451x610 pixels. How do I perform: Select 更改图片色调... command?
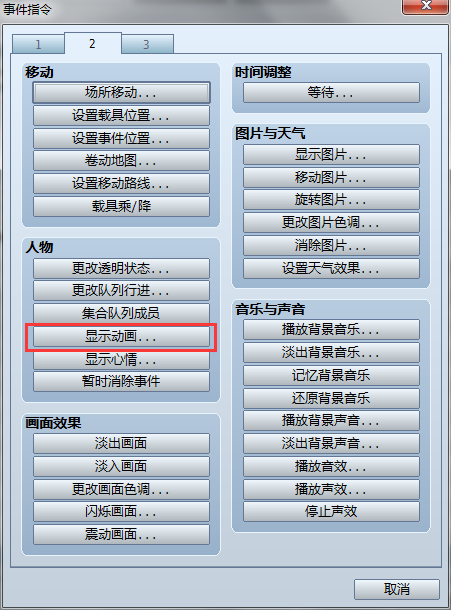pyautogui.click(x=332, y=223)
